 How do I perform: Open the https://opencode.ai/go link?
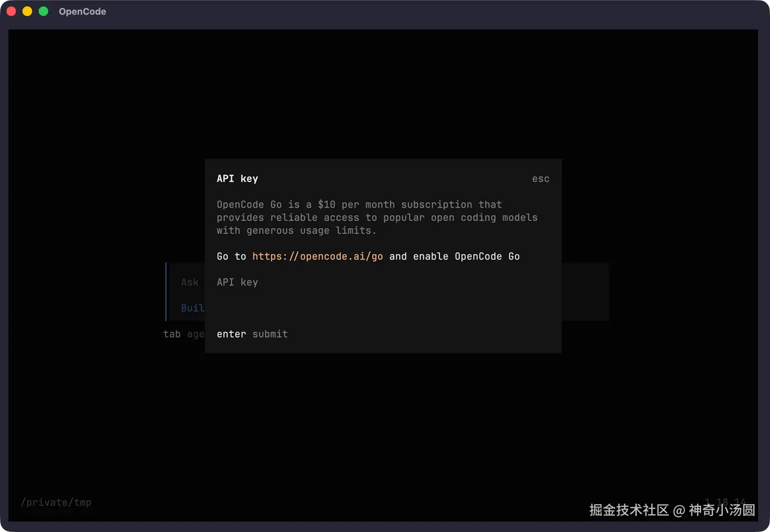318,257
